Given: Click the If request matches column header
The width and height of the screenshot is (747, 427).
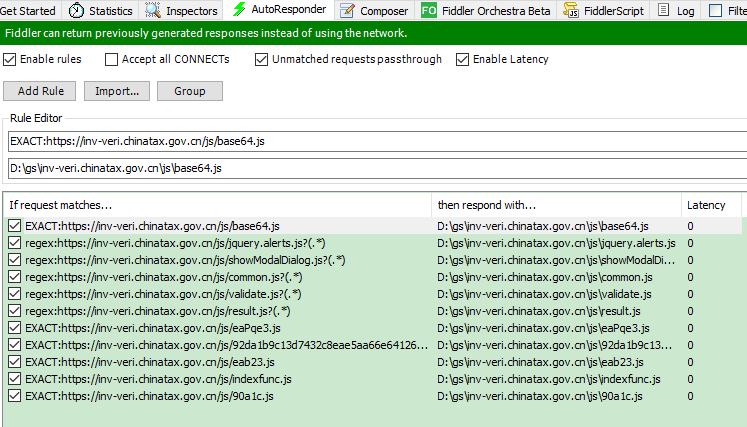Looking at the screenshot, I should (x=218, y=205).
